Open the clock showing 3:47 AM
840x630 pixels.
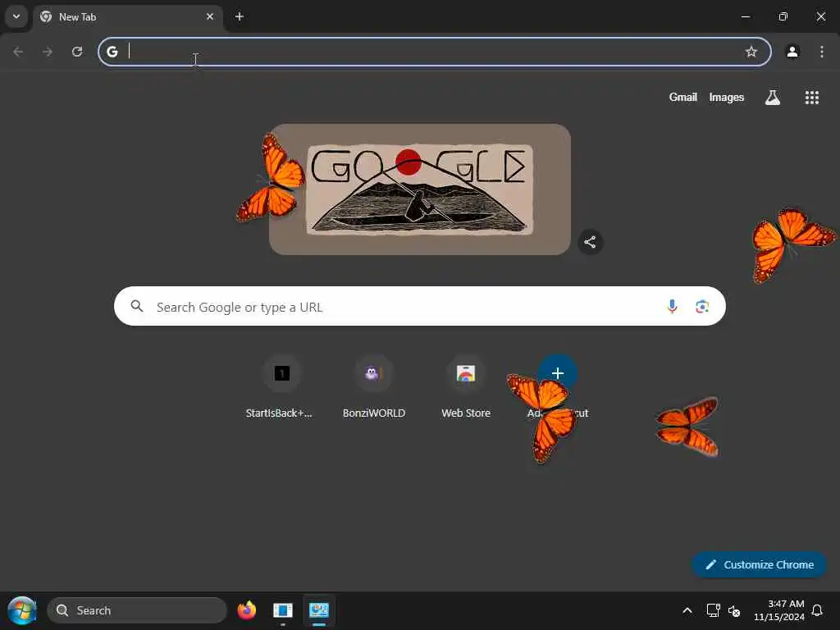(778, 610)
